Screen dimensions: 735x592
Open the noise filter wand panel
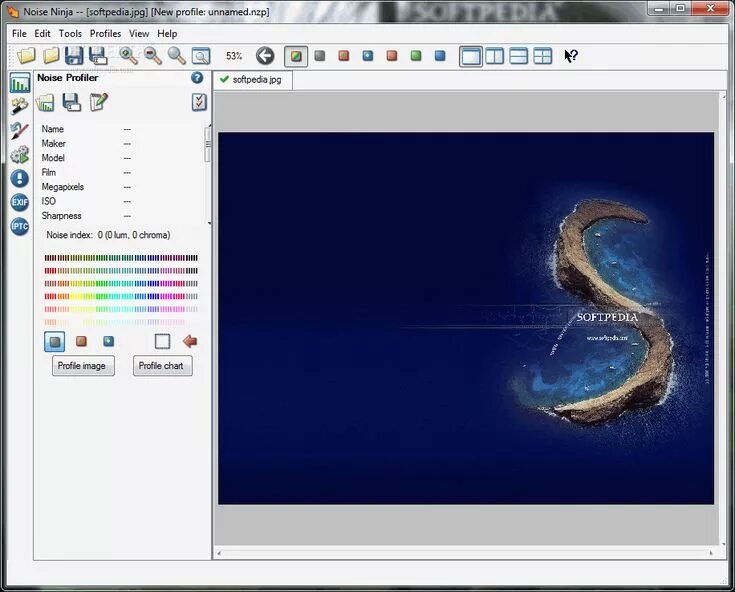tap(20, 106)
